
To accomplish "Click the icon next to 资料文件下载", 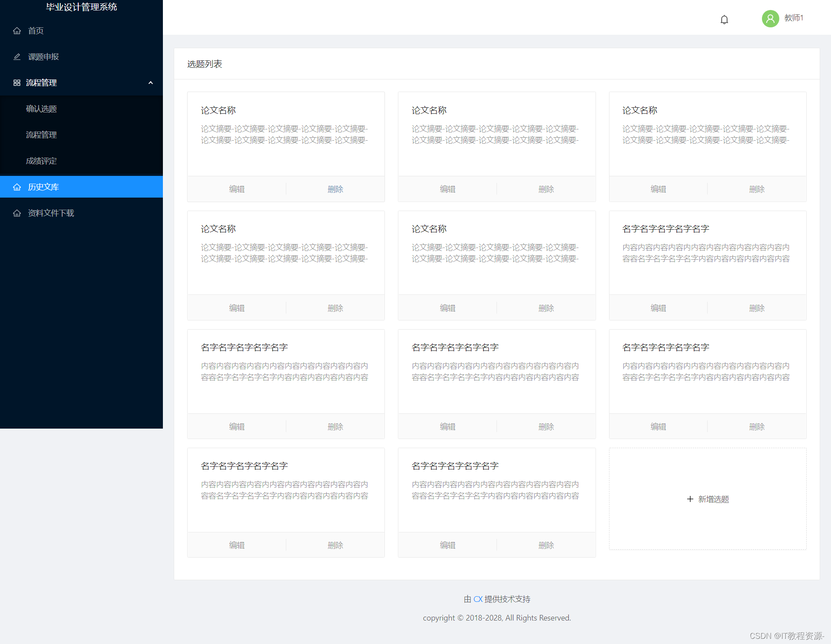I will pos(17,213).
